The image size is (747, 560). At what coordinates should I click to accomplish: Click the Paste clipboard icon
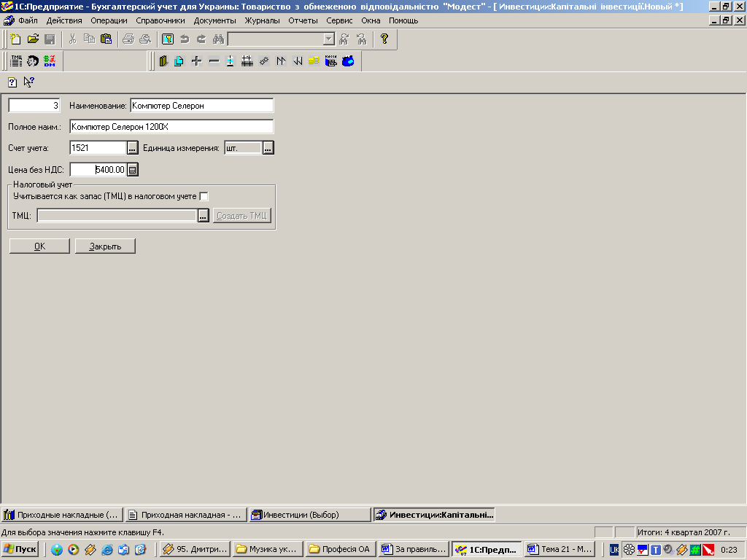[107, 39]
